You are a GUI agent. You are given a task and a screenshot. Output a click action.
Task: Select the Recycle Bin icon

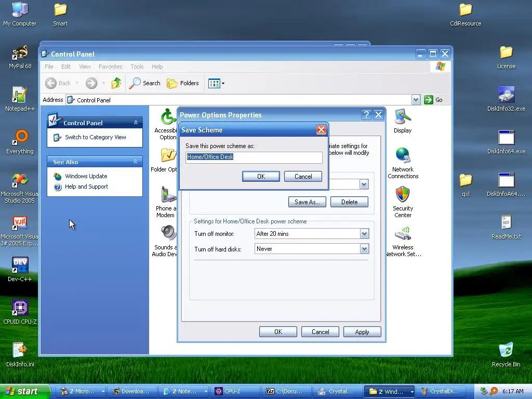pos(506,355)
